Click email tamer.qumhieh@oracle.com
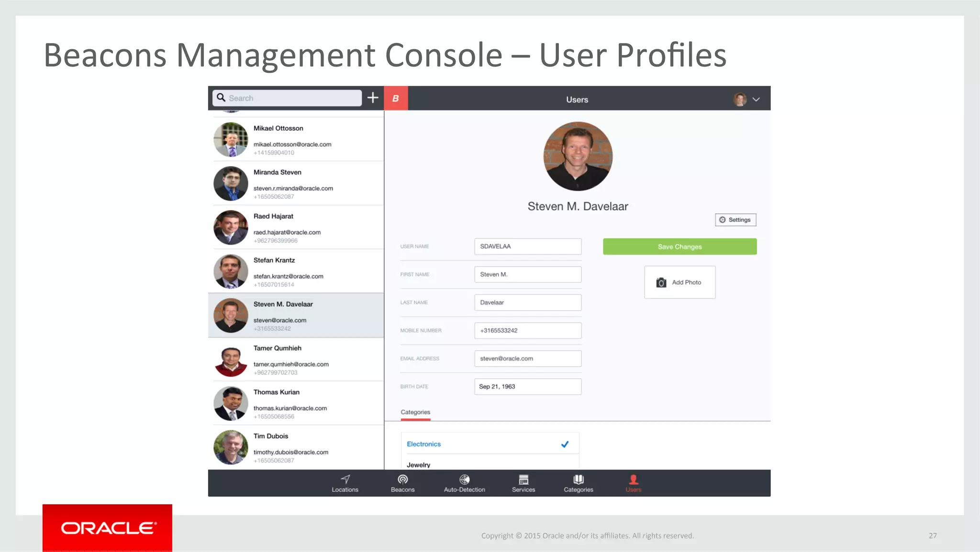The height and width of the screenshot is (552, 980). [291, 364]
